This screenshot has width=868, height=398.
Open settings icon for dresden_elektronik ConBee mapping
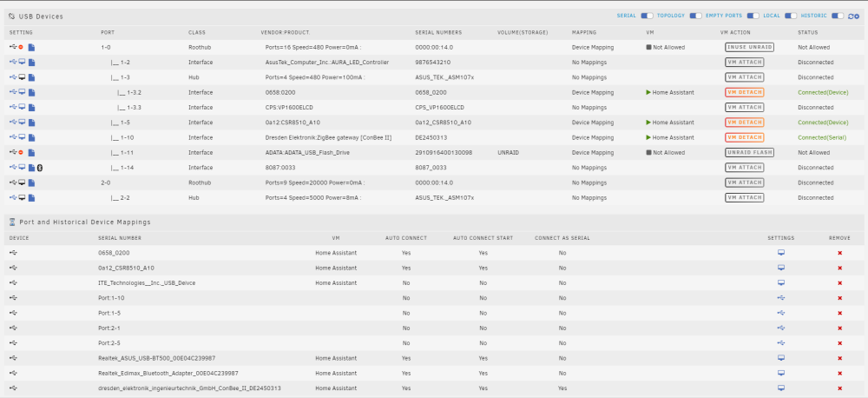(x=781, y=388)
